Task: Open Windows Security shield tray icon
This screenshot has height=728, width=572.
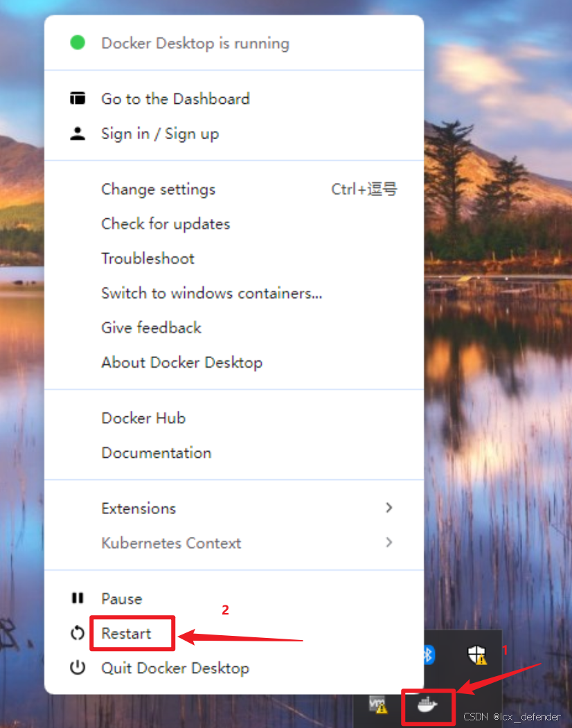Action: 476,654
